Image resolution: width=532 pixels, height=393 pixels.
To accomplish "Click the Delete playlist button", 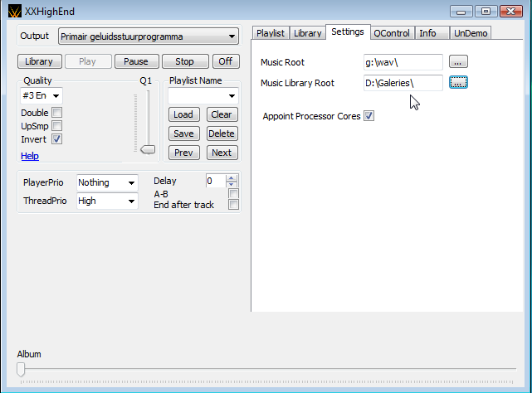I will point(222,133).
